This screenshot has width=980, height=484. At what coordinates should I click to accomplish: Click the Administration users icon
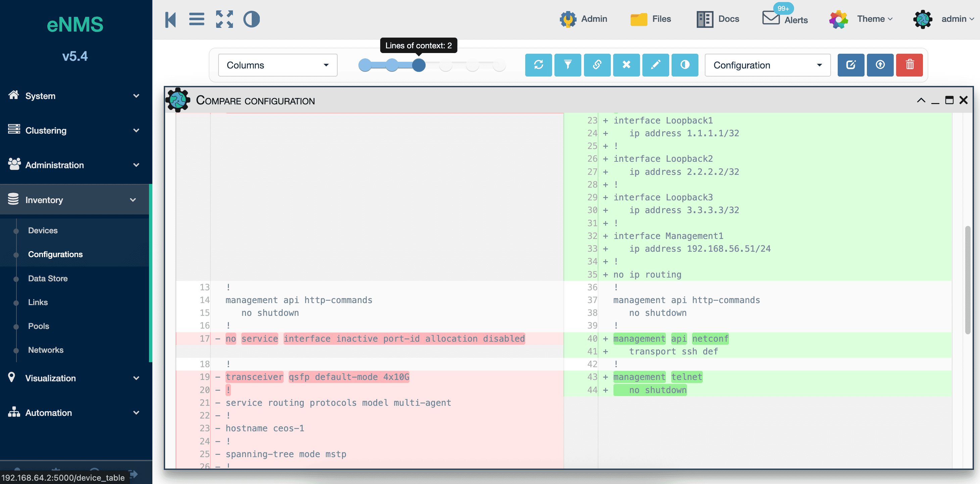[14, 163]
